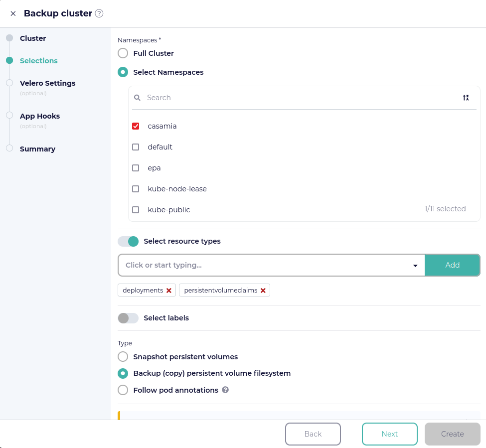Go to the App Hooks step
The height and width of the screenshot is (448, 486).
40,116
